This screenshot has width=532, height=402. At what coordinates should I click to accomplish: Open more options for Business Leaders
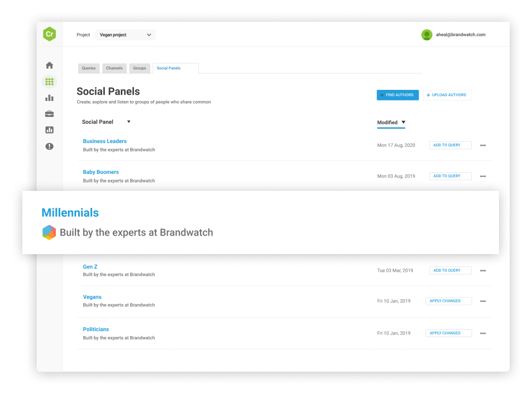pos(483,145)
